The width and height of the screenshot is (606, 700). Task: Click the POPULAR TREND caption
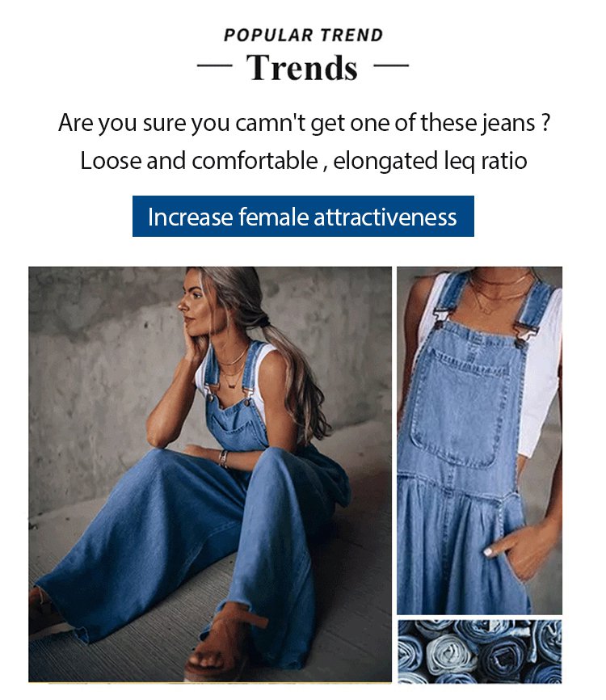303,36
